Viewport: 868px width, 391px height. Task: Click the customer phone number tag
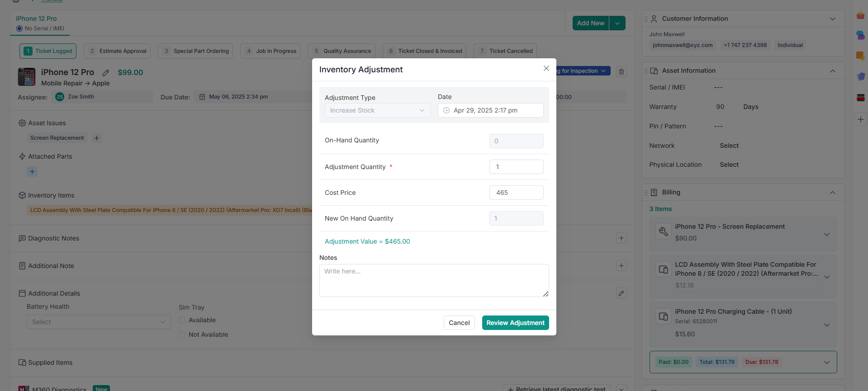[x=745, y=45]
